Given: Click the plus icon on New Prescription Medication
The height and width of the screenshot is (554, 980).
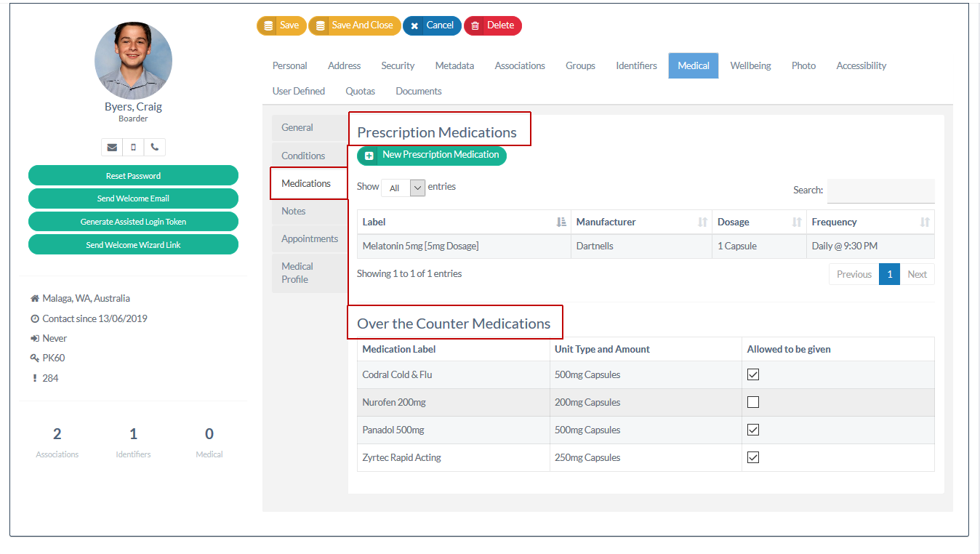Looking at the screenshot, I should [x=369, y=156].
